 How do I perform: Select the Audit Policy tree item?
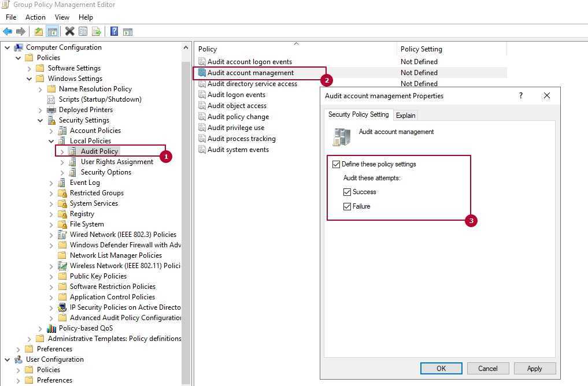(99, 151)
